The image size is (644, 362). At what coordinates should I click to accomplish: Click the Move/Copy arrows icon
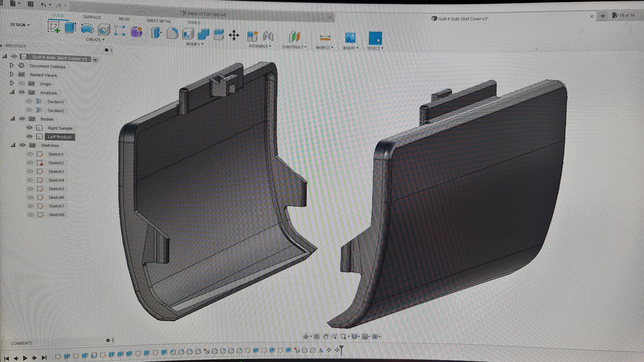pos(234,35)
